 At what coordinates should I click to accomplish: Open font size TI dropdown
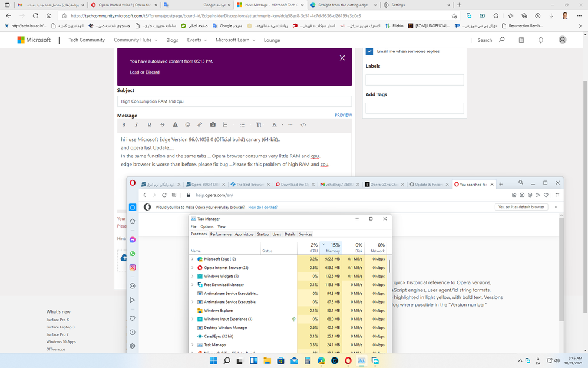[x=259, y=124]
